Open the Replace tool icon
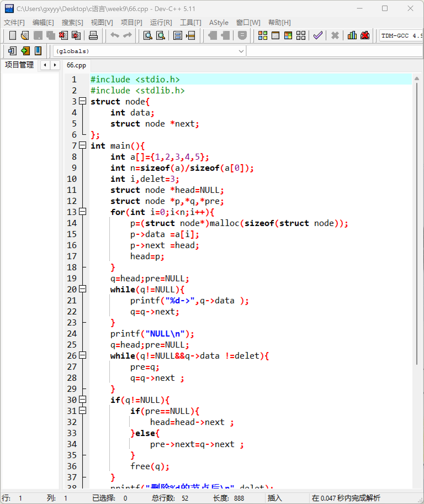The image size is (424, 504). click(161, 35)
